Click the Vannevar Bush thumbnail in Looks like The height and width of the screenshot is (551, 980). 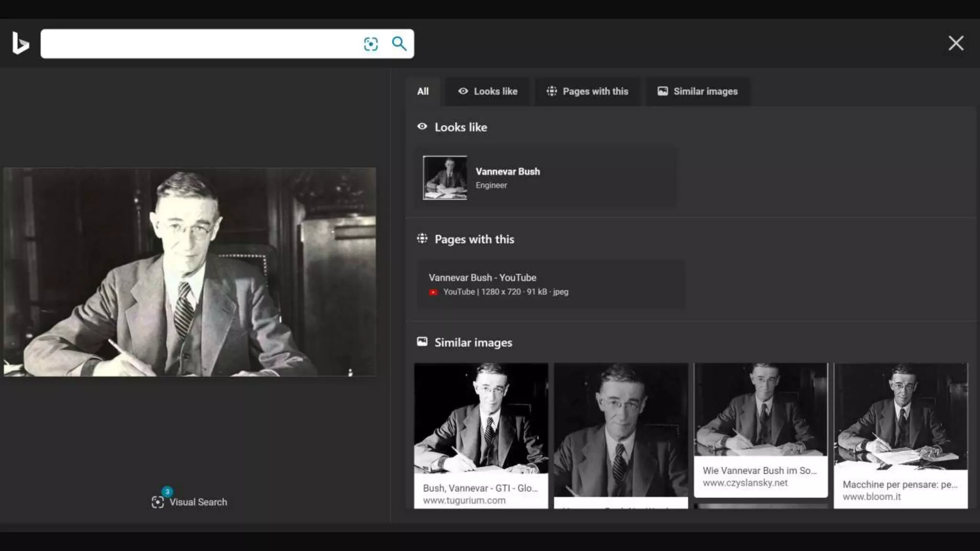click(x=445, y=177)
